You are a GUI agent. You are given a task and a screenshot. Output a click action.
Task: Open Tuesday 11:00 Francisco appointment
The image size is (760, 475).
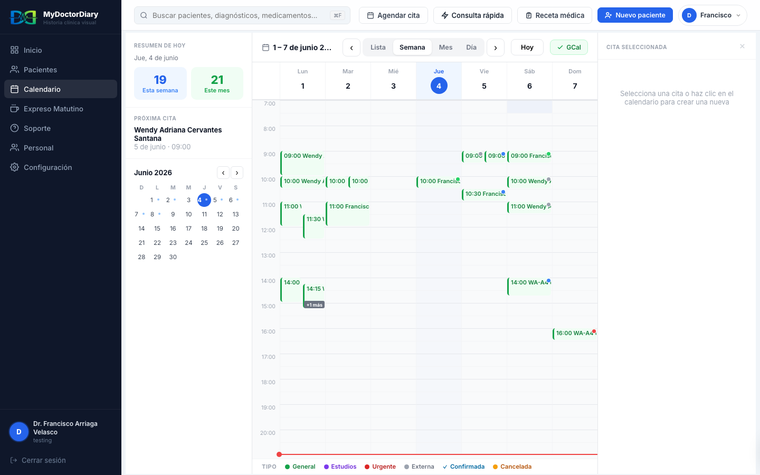pos(348,214)
